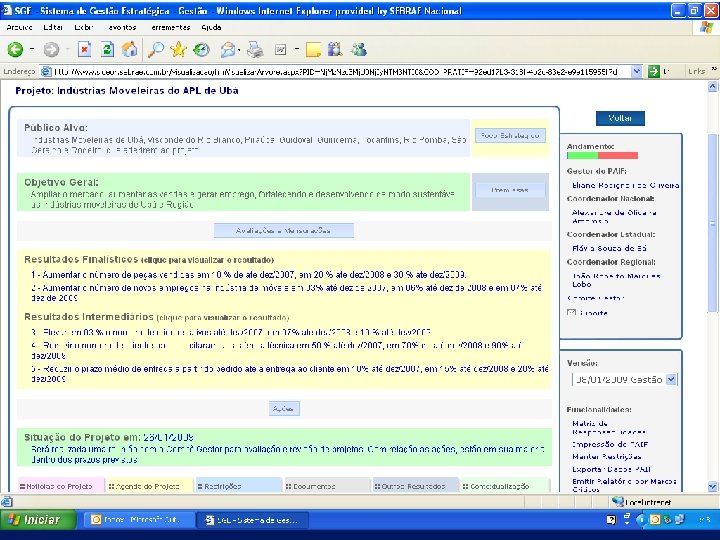Open Exportar Dados PAIF link
The image size is (720, 540).
tap(611, 469)
